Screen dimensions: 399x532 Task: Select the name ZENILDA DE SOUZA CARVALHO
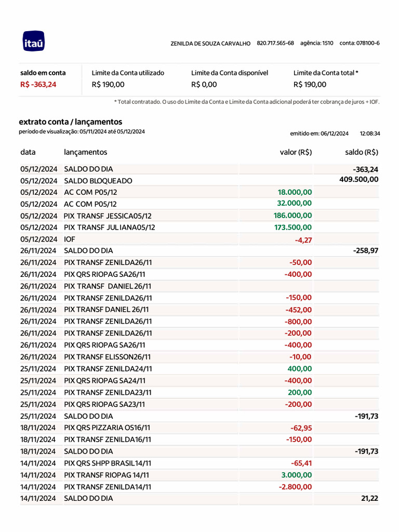(x=210, y=44)
